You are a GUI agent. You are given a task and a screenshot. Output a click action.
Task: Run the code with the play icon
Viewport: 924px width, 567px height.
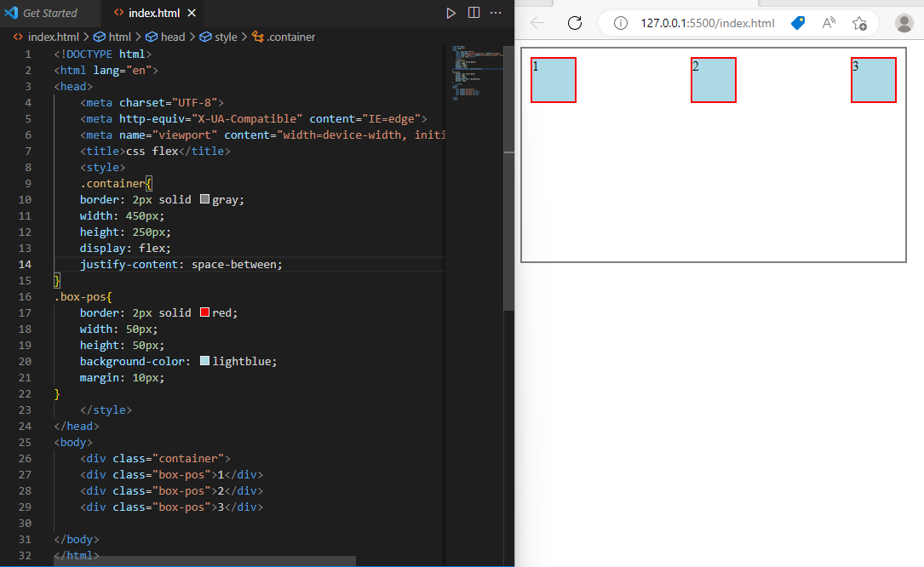[x=451, y=13]
